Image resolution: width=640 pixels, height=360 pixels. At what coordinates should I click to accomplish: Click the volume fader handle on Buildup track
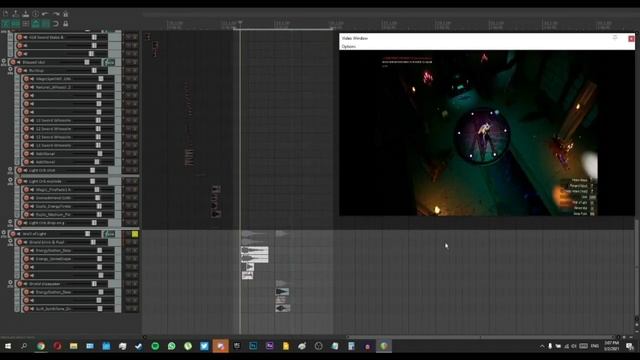[94, 71]
